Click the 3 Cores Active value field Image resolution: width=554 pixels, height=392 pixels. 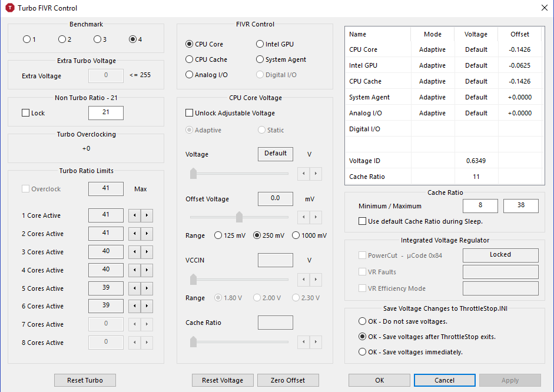pos(106,252)
